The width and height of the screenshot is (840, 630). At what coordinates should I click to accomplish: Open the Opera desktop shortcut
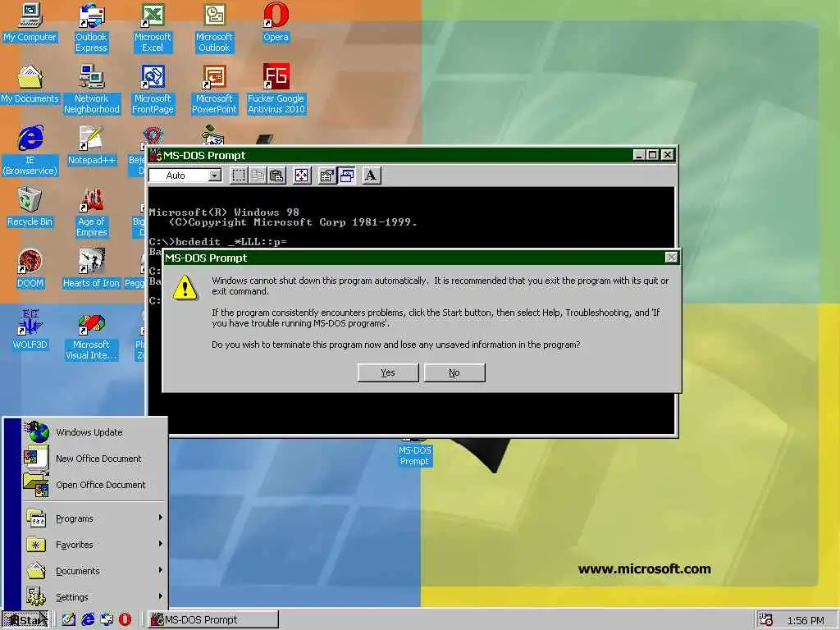click(276, 22)
